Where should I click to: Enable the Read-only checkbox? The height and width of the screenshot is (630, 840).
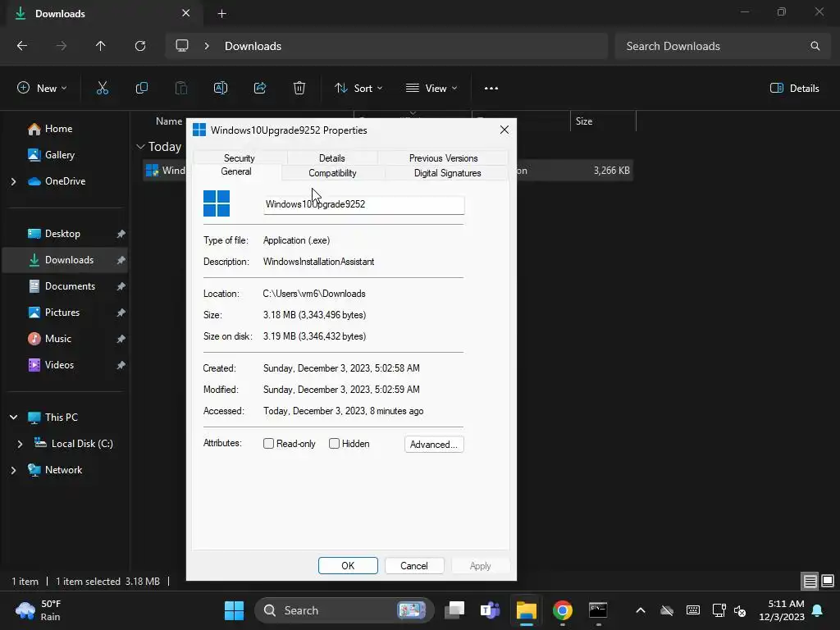coord(269,444)
